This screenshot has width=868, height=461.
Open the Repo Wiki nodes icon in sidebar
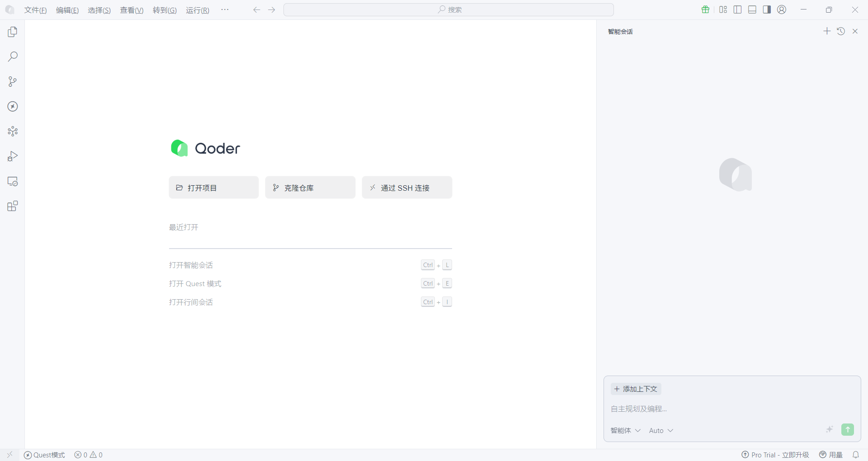pos(13,131)
